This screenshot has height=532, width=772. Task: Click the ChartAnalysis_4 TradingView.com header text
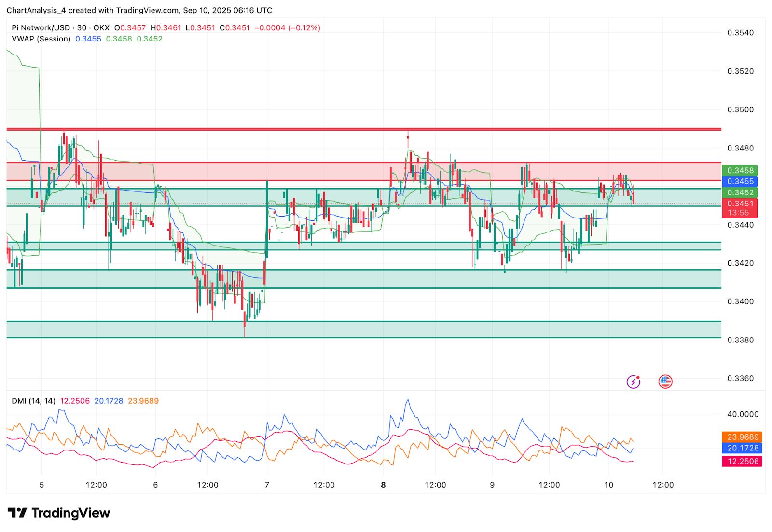coord(139,10)
